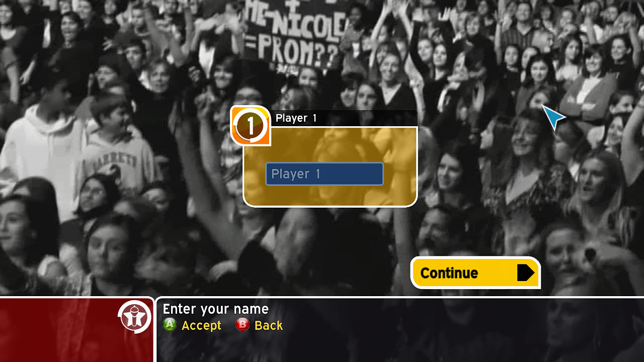The image size is (644, 362).
Task: Choose the Back label
Action: coord(269,326)
